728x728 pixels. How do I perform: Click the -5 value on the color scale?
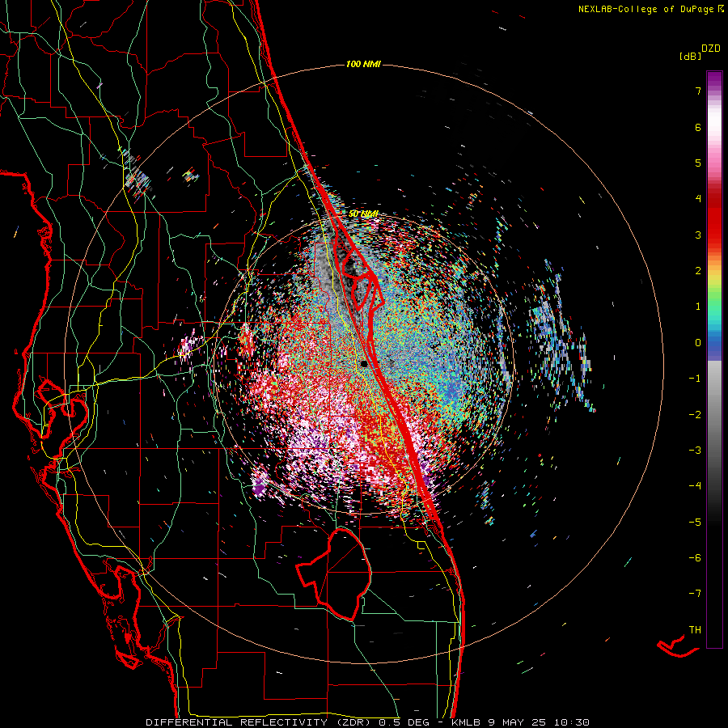tap(695, 522)
